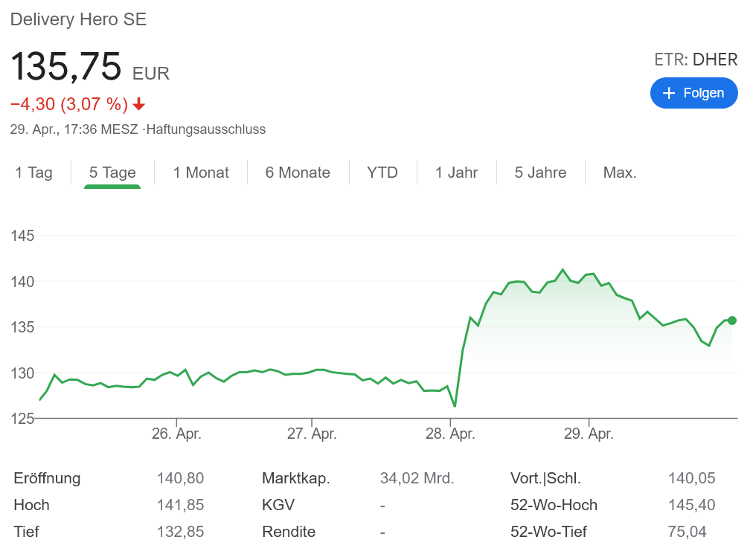The width and height of the screenshot is (753, 560).
Task: Click the Folgen follow button
Action: tap(693, 93)
